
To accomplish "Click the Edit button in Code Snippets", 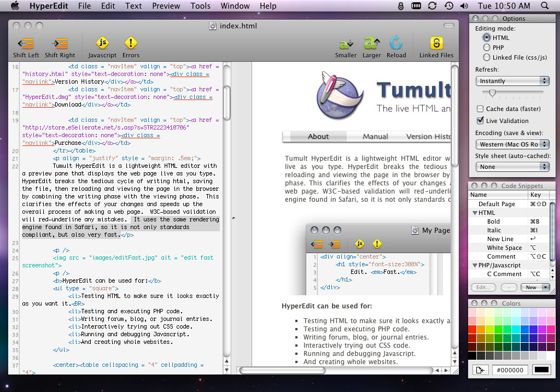I will pyautogui.click(x=483, y=287).
